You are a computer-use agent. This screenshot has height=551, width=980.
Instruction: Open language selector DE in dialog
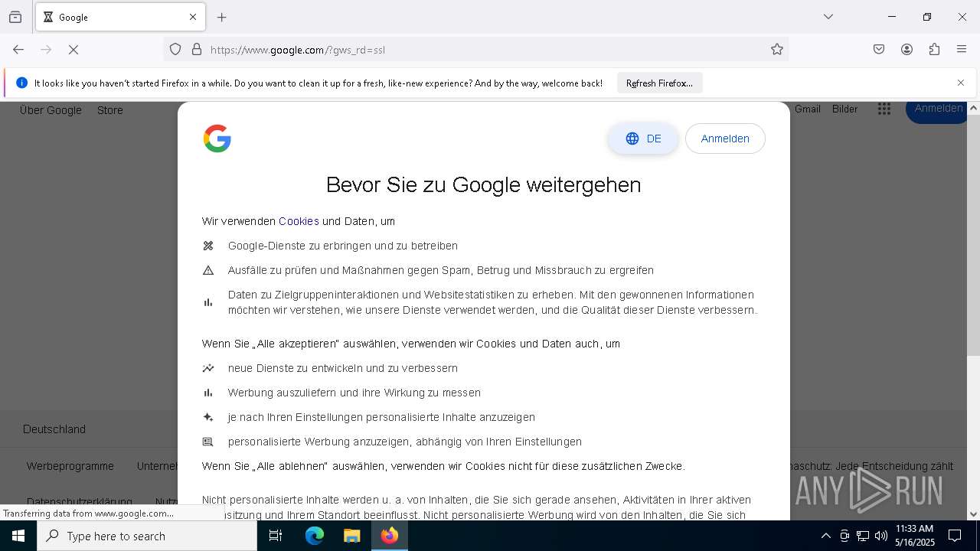[643, 139]
